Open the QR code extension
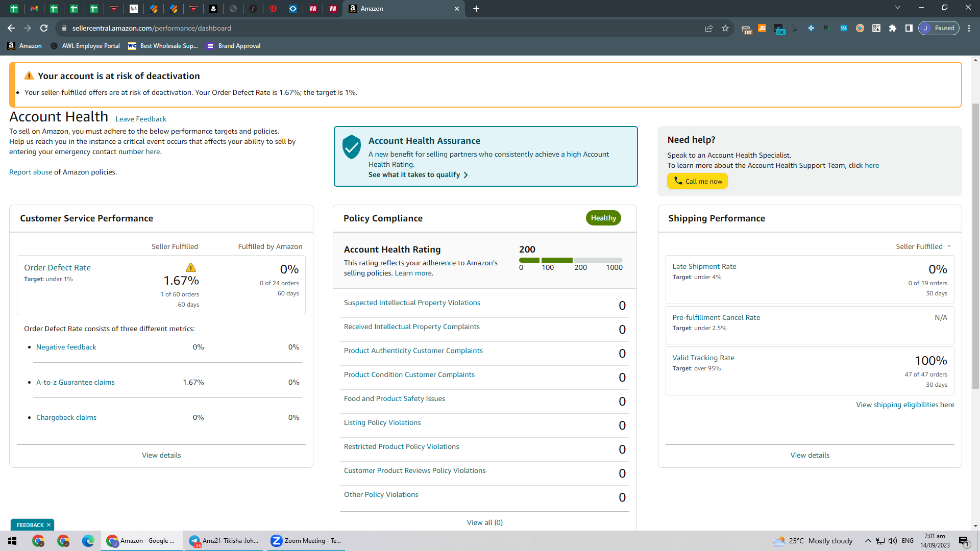Viewport: 980px width, 551px height. [x=876, y=28]
